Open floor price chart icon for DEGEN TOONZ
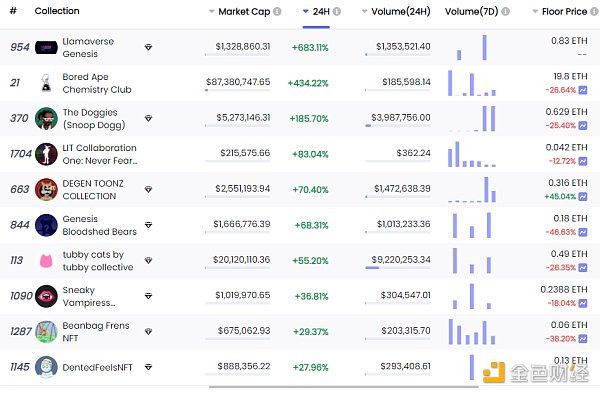The height and width of the screenshot is (394, 600). click(x=583, y=197)
